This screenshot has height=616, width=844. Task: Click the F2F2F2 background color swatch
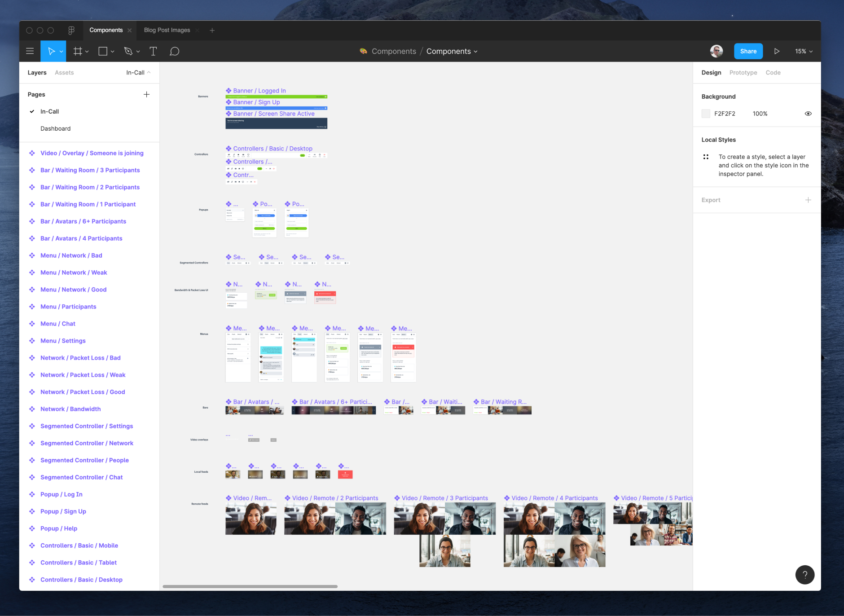click(x=705, y=113)
